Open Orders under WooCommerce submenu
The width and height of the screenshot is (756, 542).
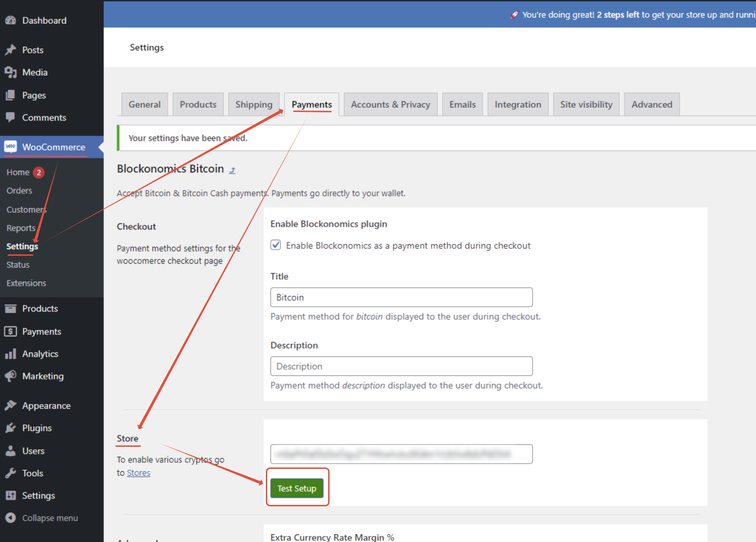(19, 191)
